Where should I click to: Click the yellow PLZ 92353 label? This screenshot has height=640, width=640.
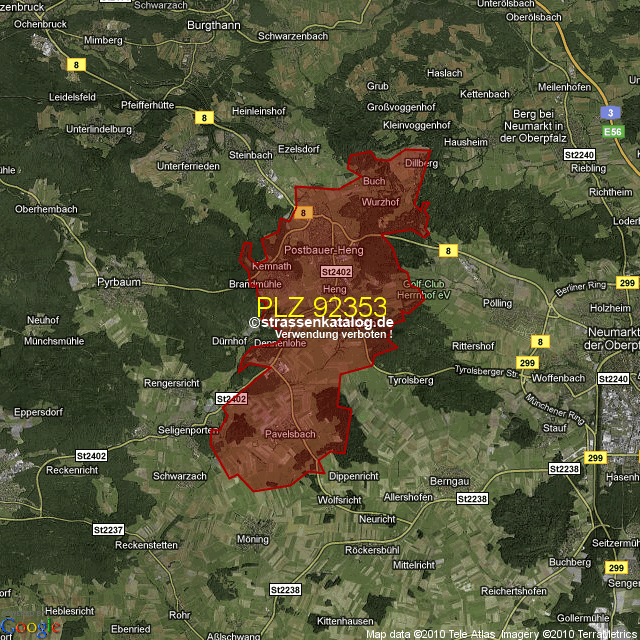point(321,307)
